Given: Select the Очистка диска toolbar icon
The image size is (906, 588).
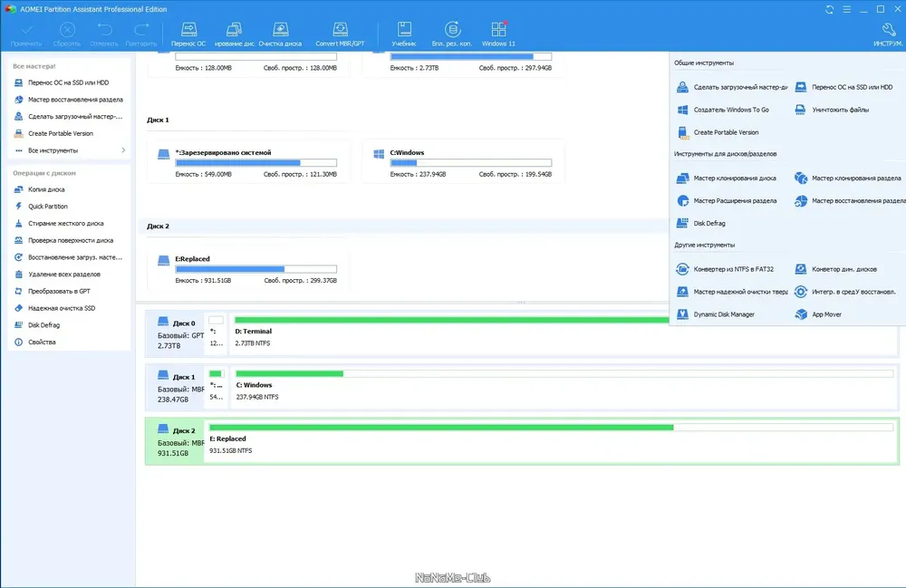Looking at the screenshot, I should (x=280, y=34).
